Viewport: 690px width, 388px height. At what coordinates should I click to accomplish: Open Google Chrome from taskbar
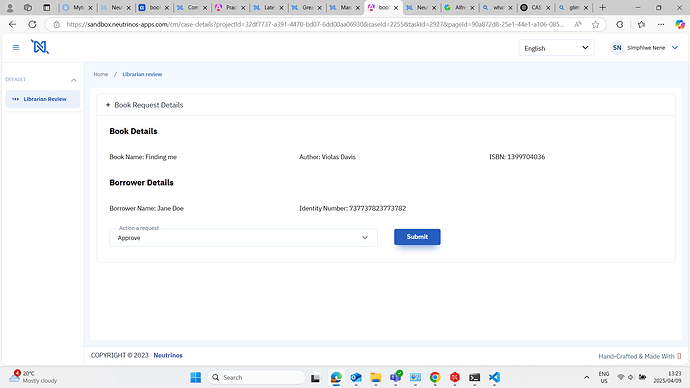(x=435, y=377)
